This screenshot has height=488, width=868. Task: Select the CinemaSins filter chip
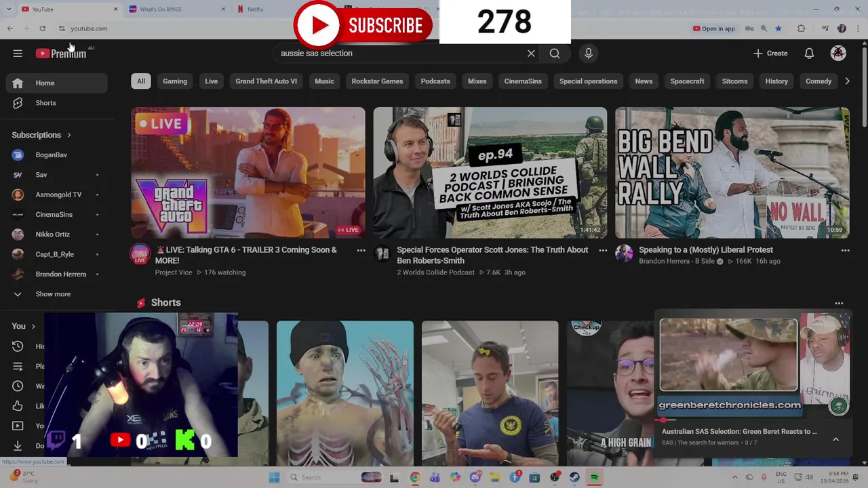coord(523,81)
